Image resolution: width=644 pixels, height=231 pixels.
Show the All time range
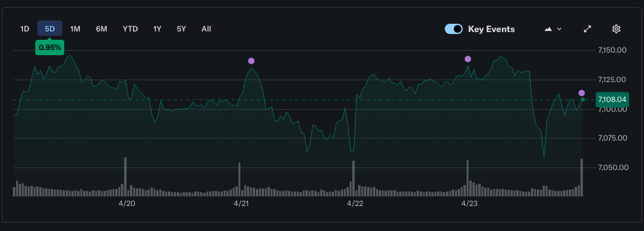click(x=206, y=29)
